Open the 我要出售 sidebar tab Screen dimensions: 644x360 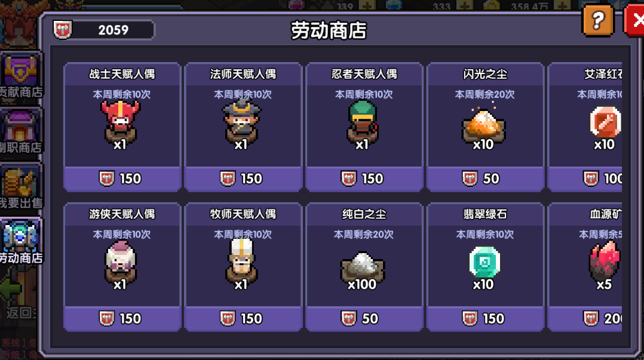(x=21, y=187)
